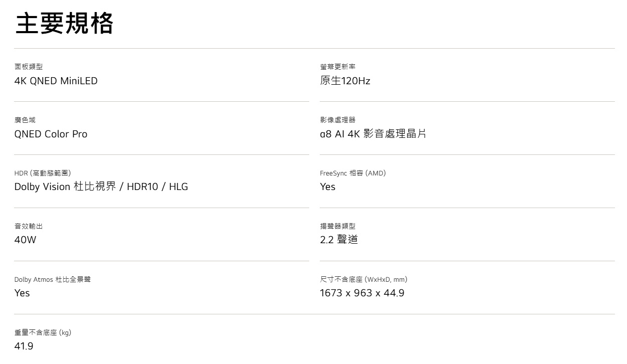Screen dimensions: 627x364
Task: Select the Dolby Atmos 杜比全景聲 label
Action: click(x=52, y=279)
